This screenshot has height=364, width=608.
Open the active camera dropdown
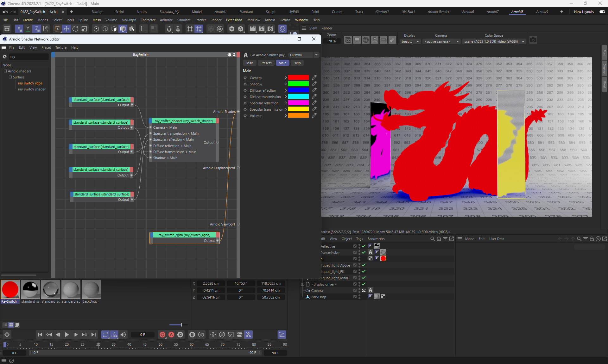441,41
